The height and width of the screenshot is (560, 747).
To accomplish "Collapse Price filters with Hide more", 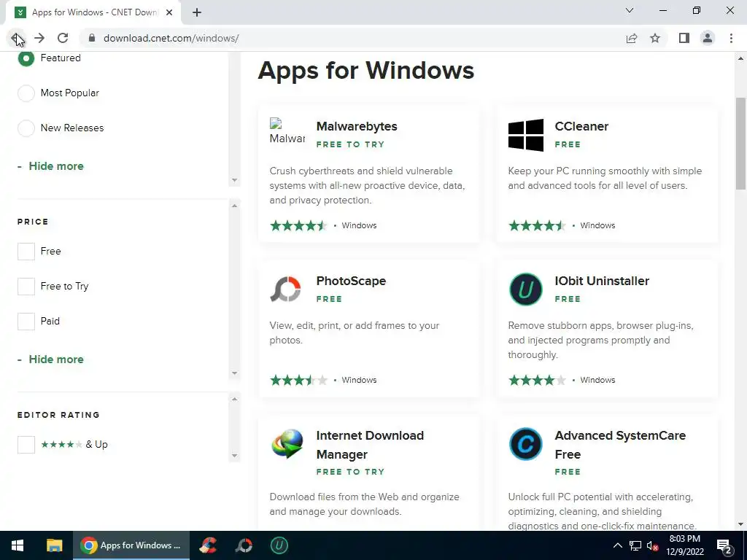I will [x=55, y=359].
